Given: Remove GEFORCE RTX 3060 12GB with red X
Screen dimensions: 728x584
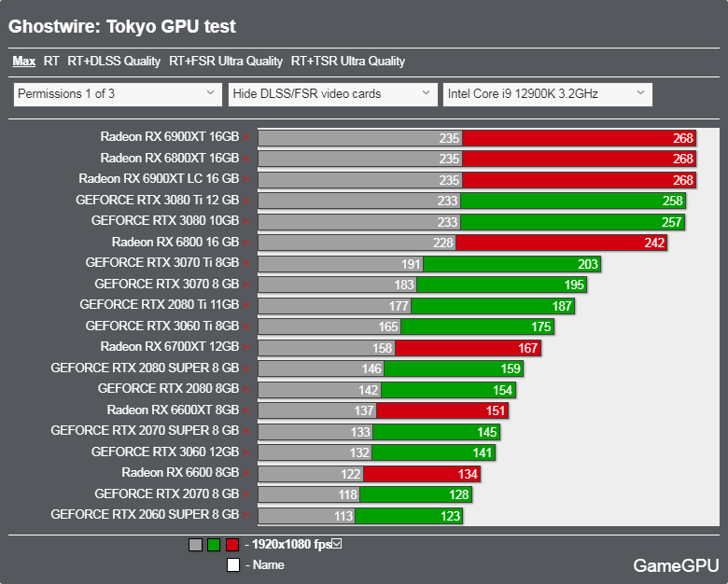Looking at the screenshot, I should pyautogui.click(x=245, y=452).
